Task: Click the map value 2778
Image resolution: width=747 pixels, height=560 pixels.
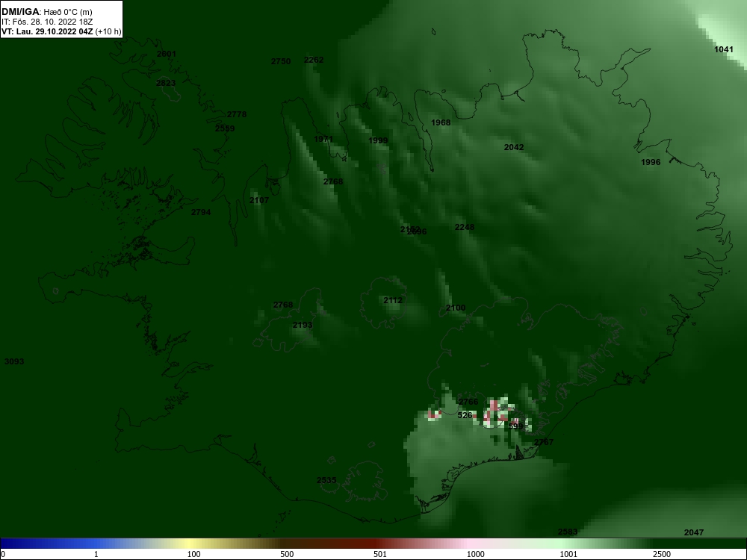Action: (x=237, y=114)
